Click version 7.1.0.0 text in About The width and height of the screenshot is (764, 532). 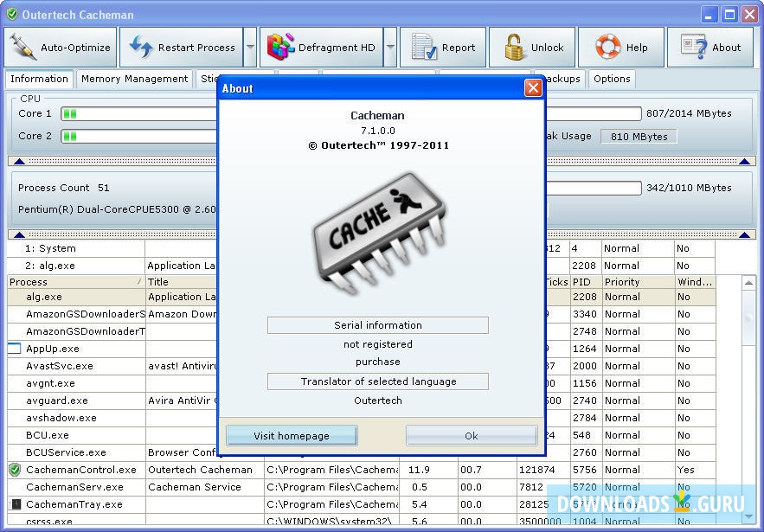tap(377, 131)
